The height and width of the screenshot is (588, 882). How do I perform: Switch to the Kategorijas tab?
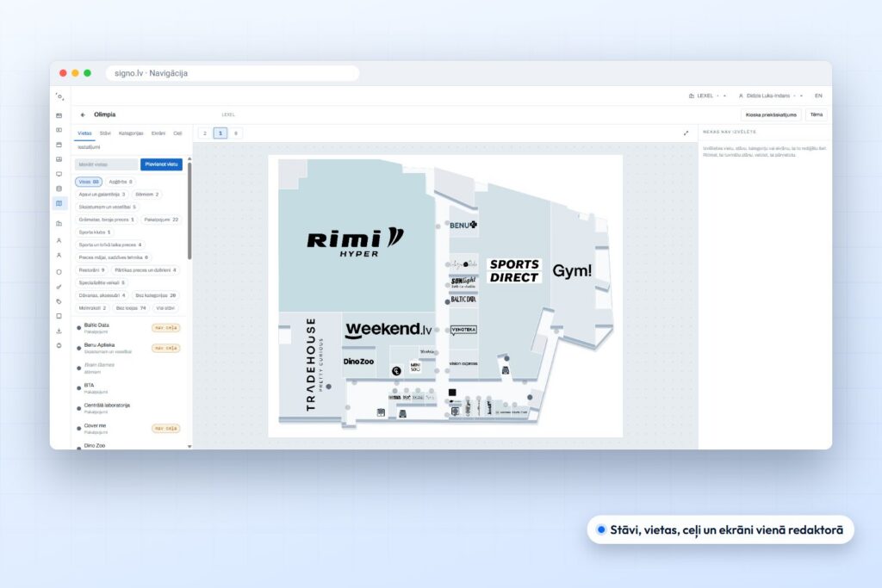pos(131,133)
